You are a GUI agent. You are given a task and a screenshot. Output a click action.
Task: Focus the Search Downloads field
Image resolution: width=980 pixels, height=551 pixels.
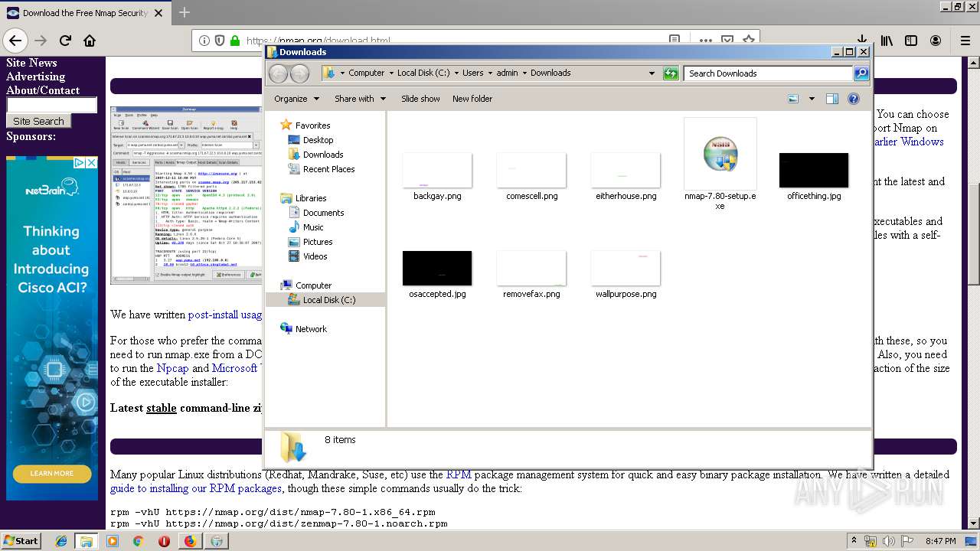pyautogui.click(x=768, y=73)
